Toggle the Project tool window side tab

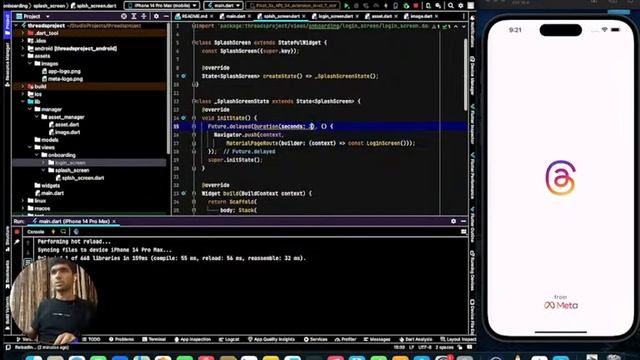[x=7, y=24]
